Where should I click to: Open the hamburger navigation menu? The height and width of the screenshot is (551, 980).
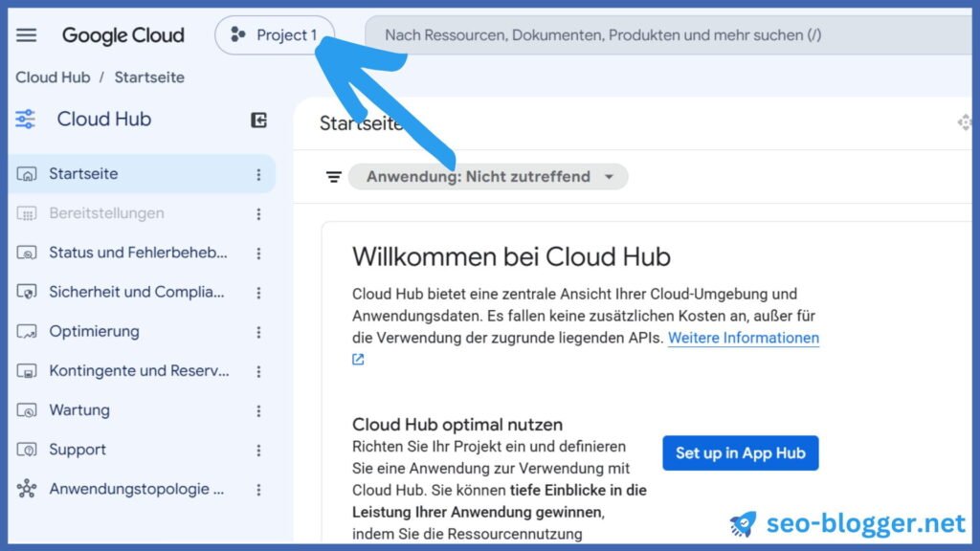[26, 35]
